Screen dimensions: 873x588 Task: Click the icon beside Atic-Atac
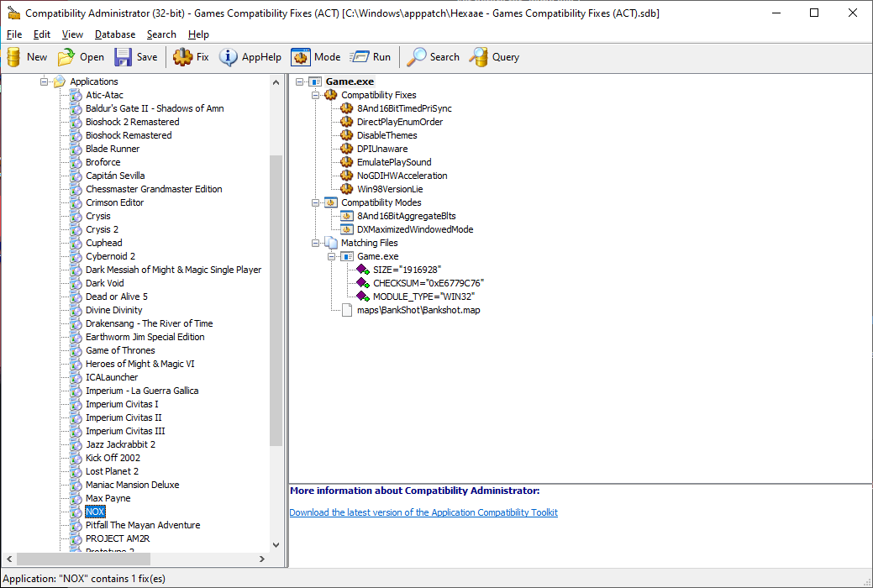coord(76,95)
